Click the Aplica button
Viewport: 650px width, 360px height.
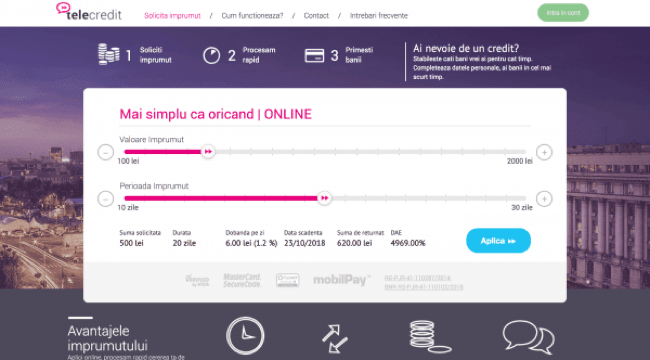pyautogui.click(x=498, y=241)
